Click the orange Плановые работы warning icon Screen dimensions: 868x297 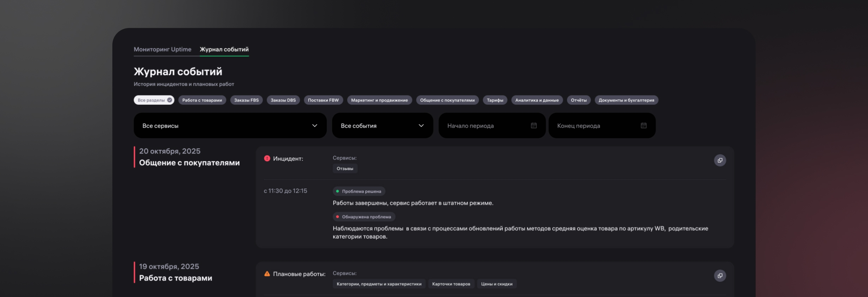pos(267,274)
